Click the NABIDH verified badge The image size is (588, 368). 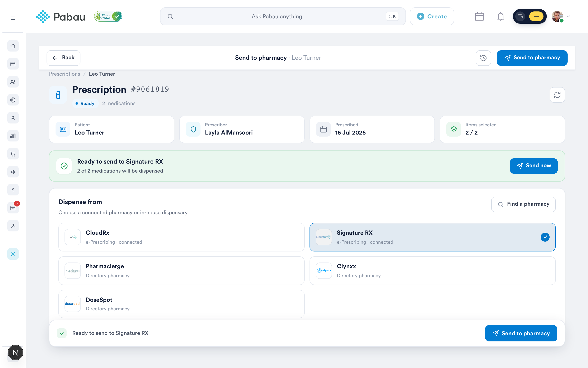(x=108, y=16)
